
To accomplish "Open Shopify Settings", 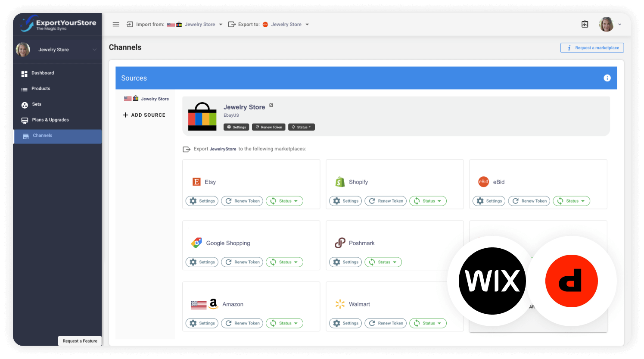I will point(345,201).
